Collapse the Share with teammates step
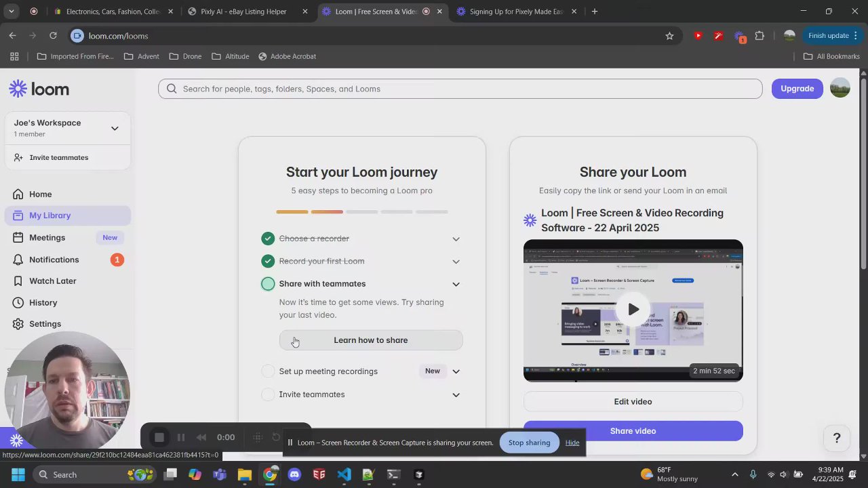The image size is (868, 488). pos(456,284)
